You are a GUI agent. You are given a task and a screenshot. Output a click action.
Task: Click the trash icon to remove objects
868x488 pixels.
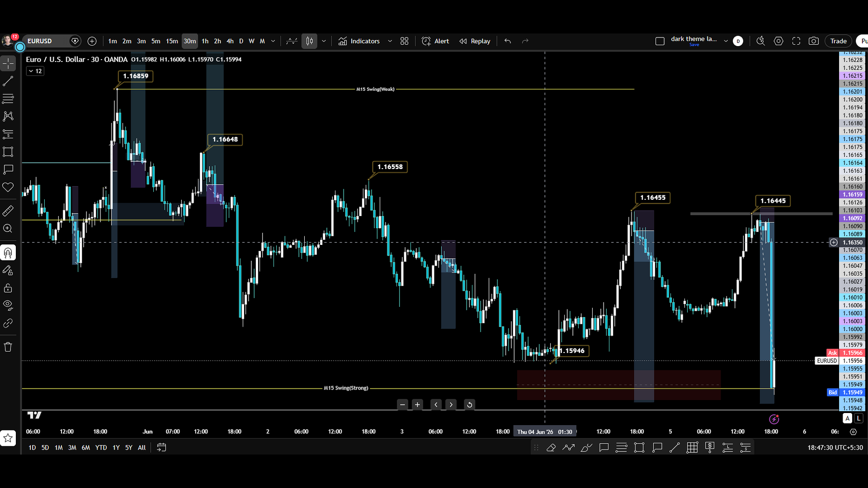coord(8,347)
